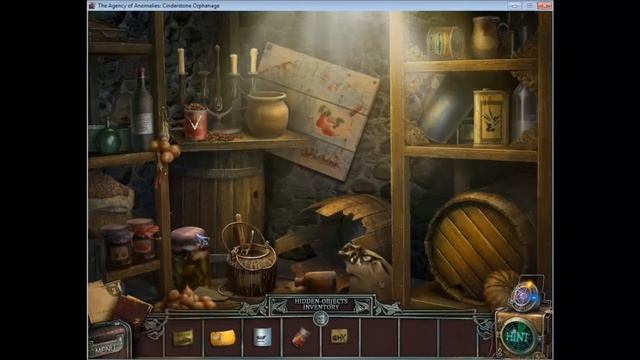Pick the green striped tin on top shelf

pos(445,42)
